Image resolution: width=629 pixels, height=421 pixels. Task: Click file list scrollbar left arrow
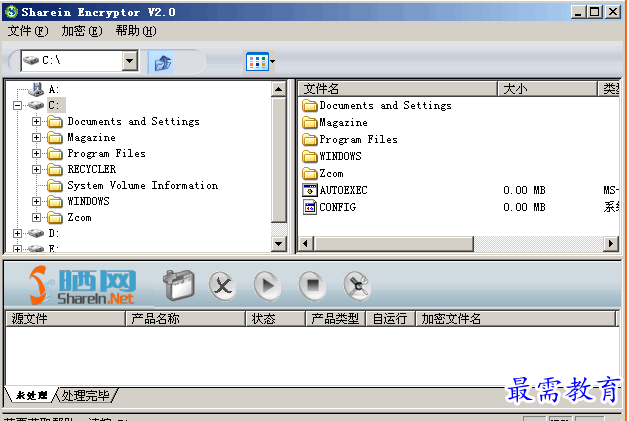click(306, 243)
